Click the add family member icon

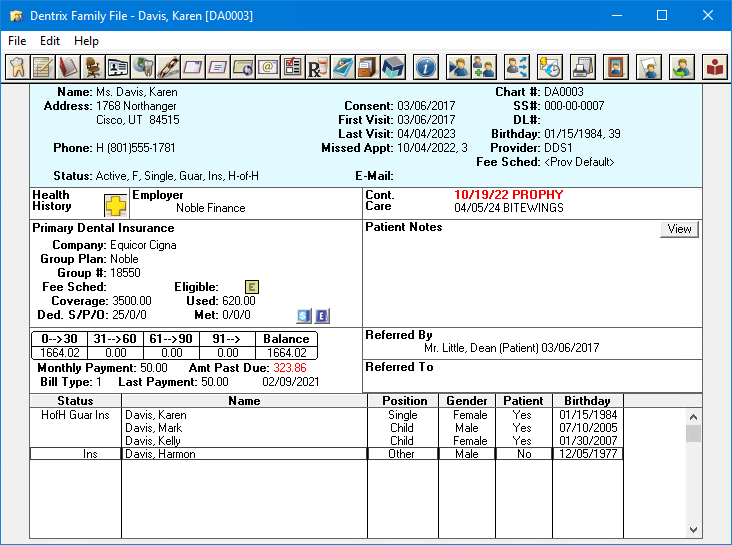(484, 67)
